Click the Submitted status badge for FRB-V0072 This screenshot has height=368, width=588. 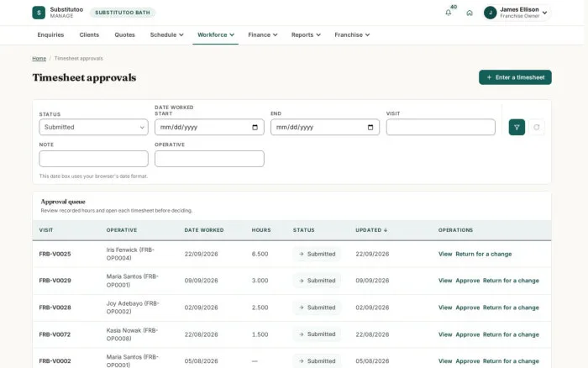point(317,334)
